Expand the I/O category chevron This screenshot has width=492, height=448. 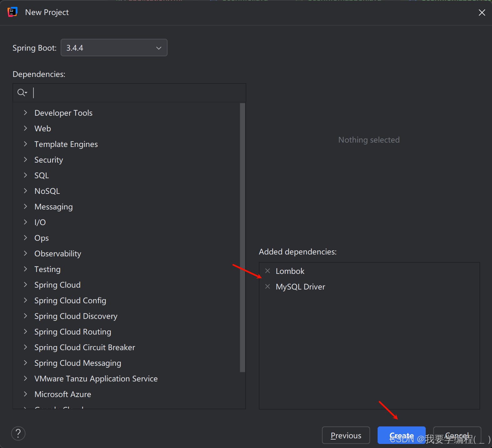(x=25, y=222)
